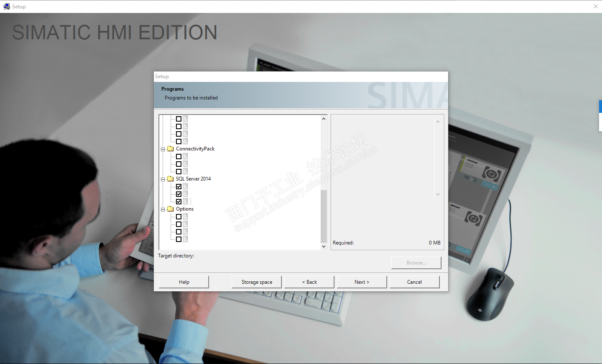Click the program icon beside the first ConnectivityPack checkbox
602x364 pixels.
click(x=185, y=156)
